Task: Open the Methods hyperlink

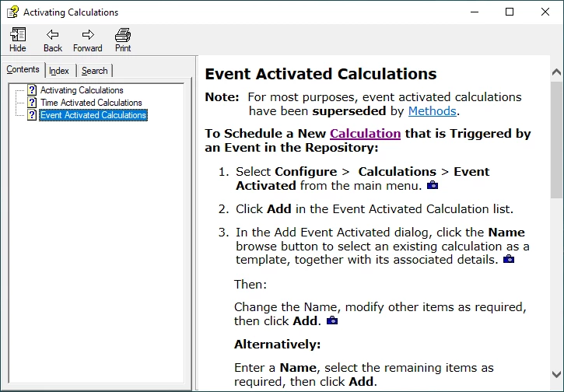Action: point(432,111)
